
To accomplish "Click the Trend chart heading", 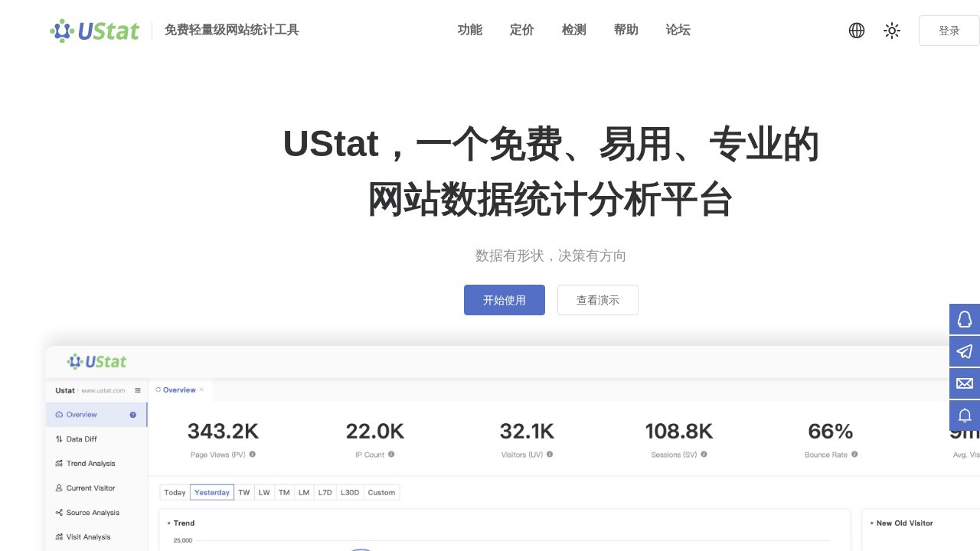I will tap(184, 523).
